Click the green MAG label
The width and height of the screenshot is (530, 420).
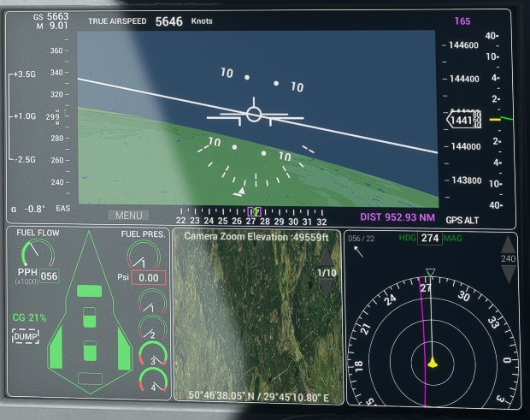(452, 238)
